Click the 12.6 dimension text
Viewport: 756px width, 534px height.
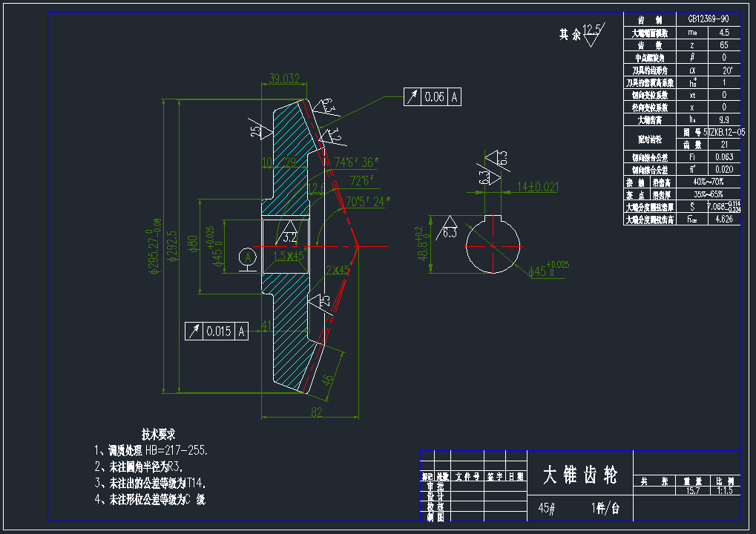click(x=316, y=188)
